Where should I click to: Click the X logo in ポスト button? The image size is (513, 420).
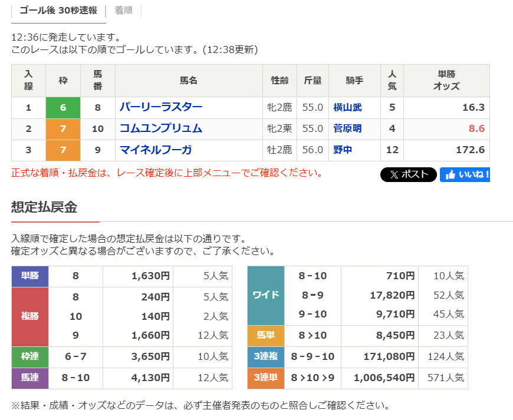(x=394, y=175)
